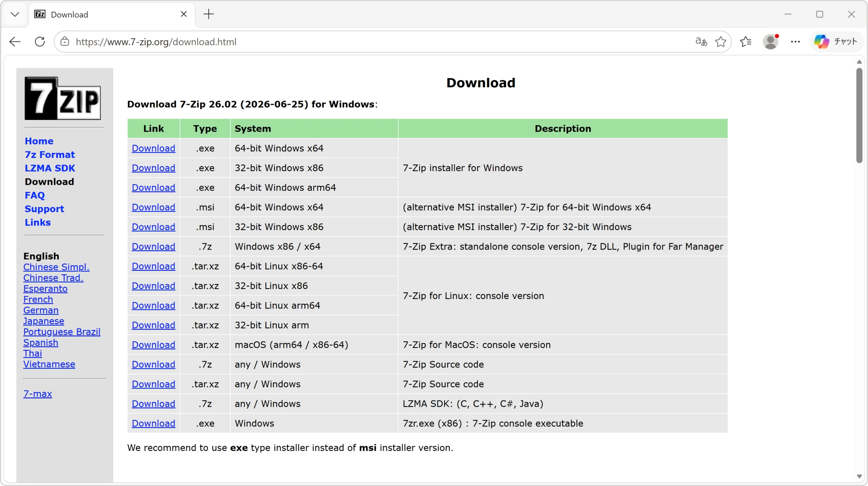Open the tab search dropdown chevron
The width and height of the screenshot is (868, 486).
pos(15,14)
